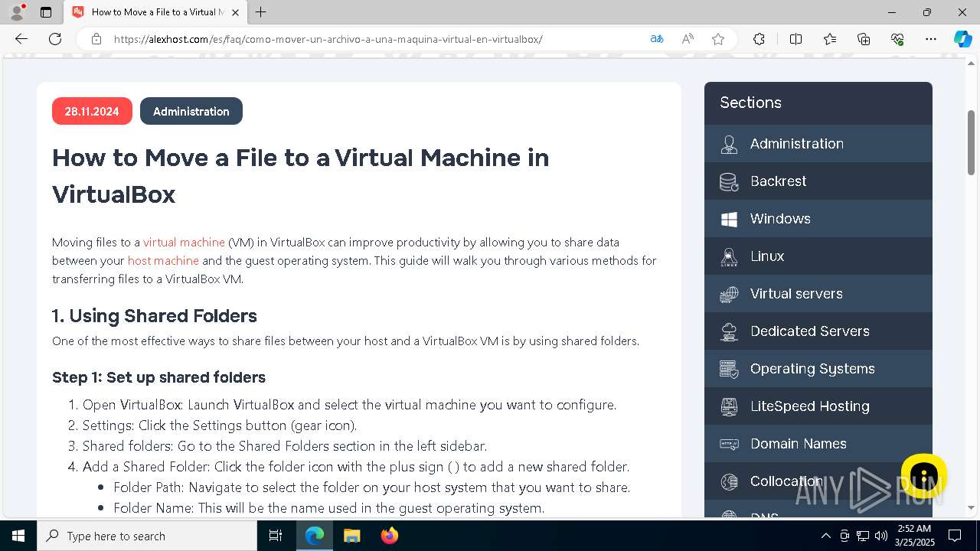Open File Explorer from the taskbar
Viewport: 980px width, 551px height.
[x=351, y=536]
